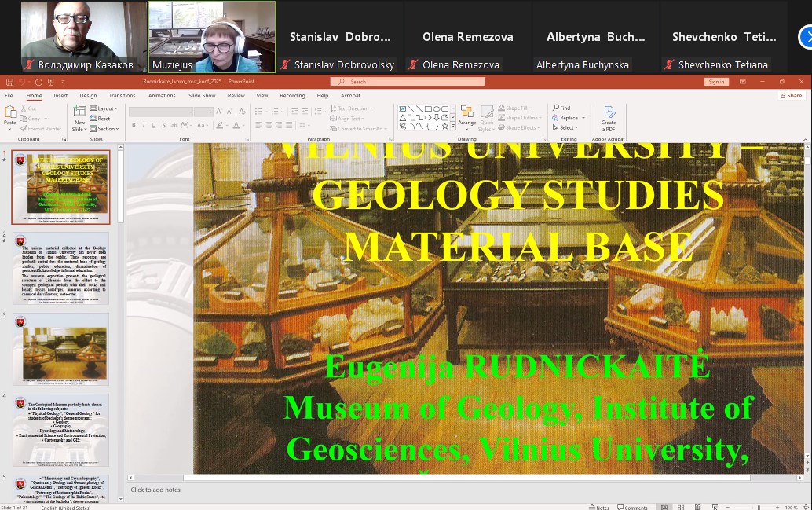The image size is (812, 510).
Task: Fit slide to current window icon
Action: point(806,507)
